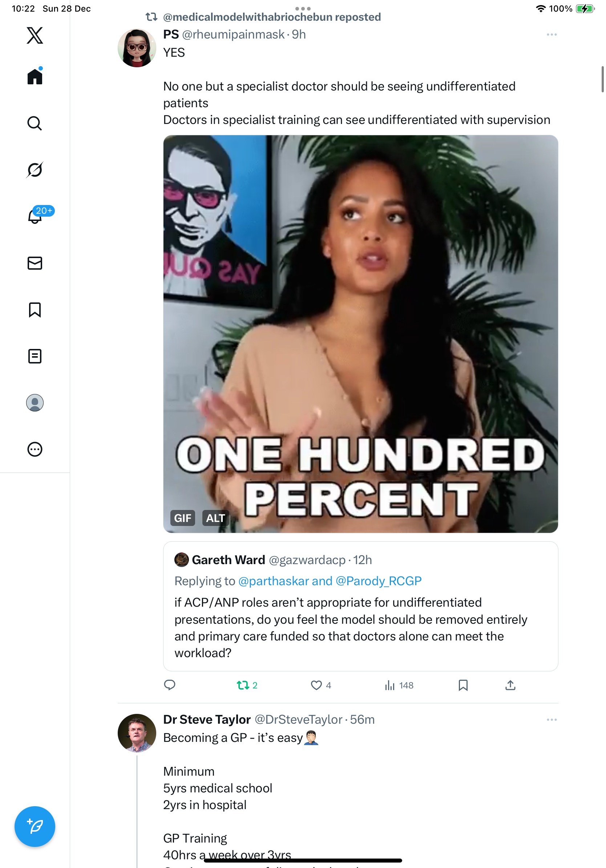Open the X logo home

click(x=35, y=36)
